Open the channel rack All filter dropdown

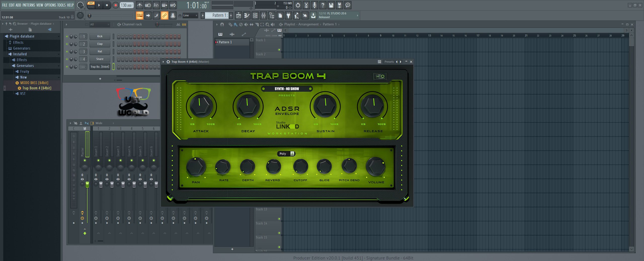click(x=100, y=24)
